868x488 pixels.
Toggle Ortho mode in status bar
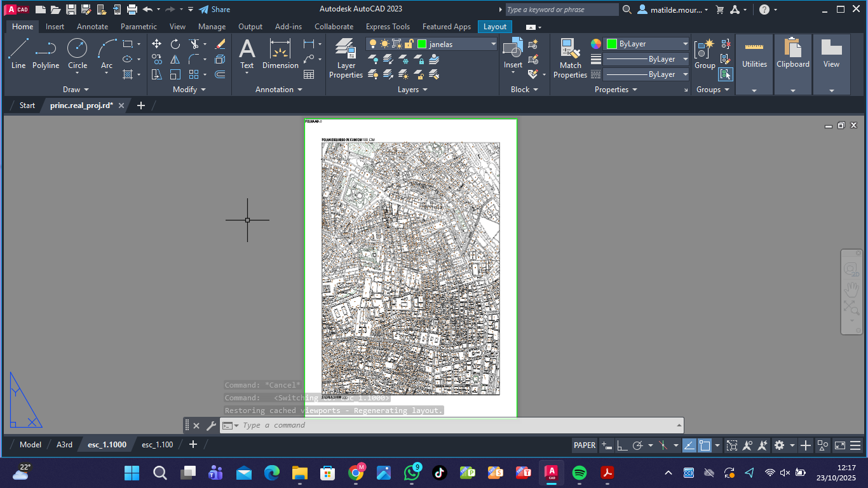tap(622, 445)
